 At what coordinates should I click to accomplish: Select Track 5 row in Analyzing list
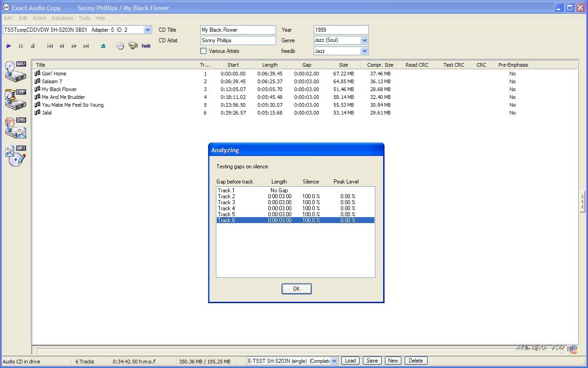coord(295,214)
